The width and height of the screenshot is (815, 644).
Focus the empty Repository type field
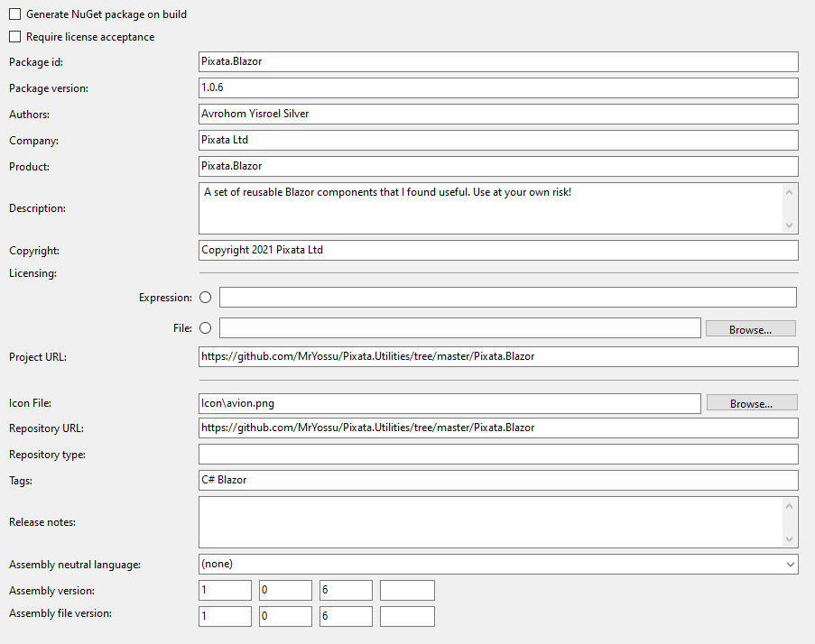(x=498, y=454)
